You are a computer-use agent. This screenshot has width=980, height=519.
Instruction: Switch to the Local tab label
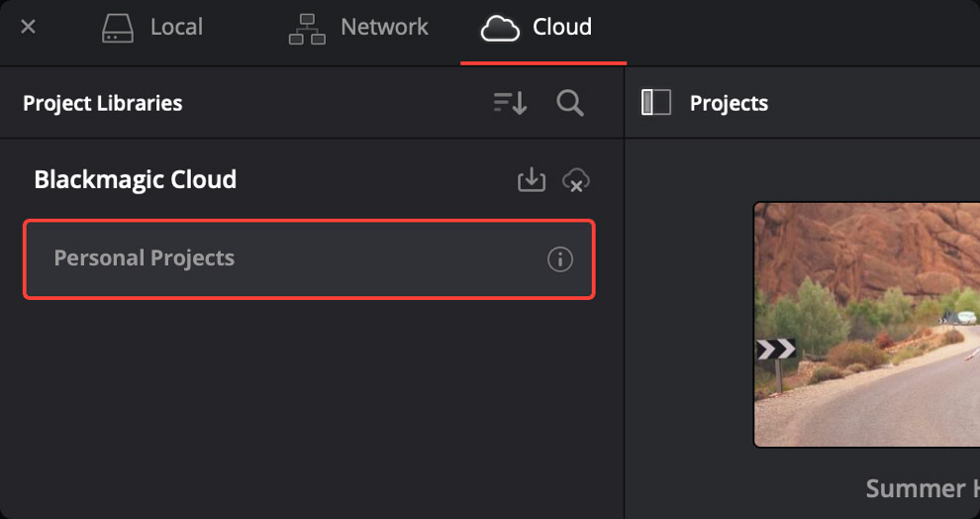(176, 27)
